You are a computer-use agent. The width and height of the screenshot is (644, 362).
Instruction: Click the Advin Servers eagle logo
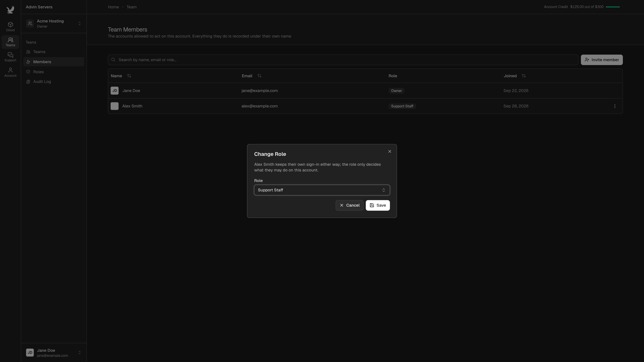pyautogui.click(x=10, y=10)
